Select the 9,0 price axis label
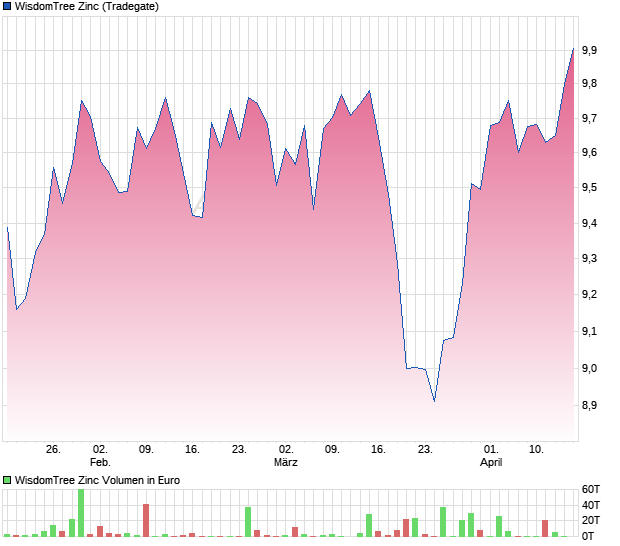The width and height of the screenshot is (620, 546). pos(589,369)
